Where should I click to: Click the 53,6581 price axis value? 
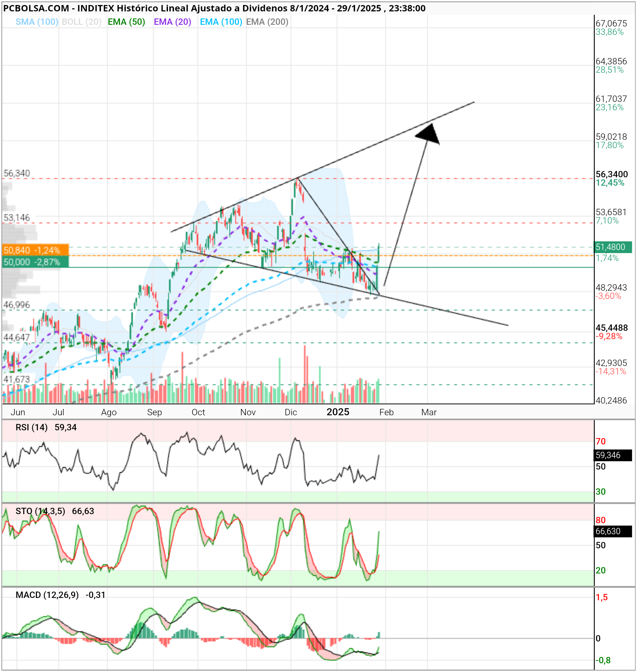click(x=611, y=212)
